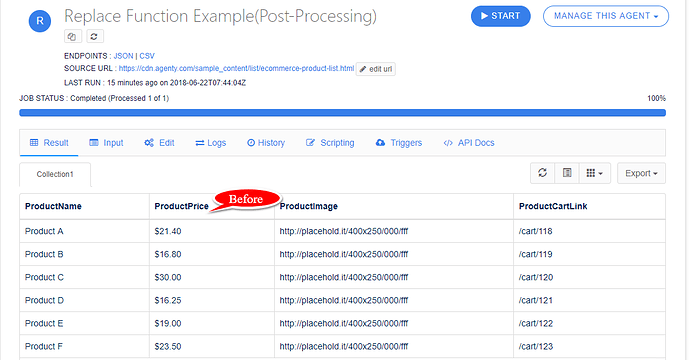The image size is (689, 360).
Task: Open the CSV endpoint link
Action: click(147, 56)
